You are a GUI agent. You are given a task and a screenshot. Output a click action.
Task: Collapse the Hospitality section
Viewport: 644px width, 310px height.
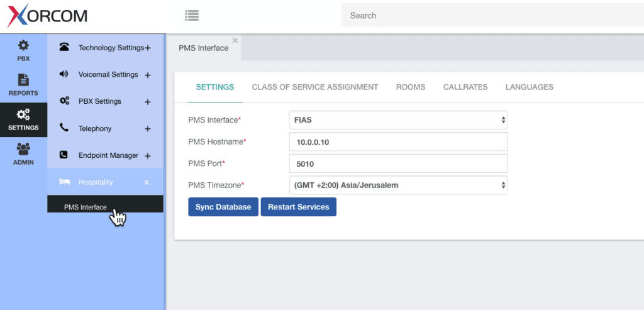[x=147, y=182]
